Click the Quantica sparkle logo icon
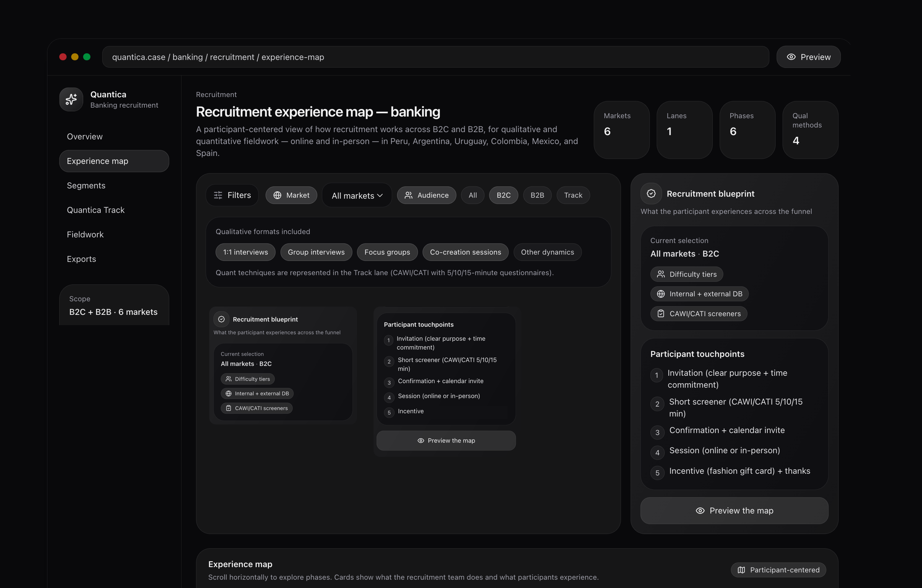The height and width of the screenshot is (588, 922). [71, 100]
